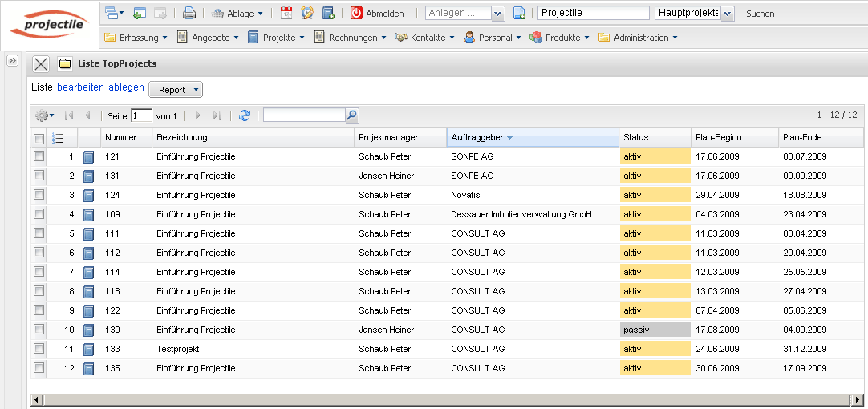Viewport: 868px width, 409px height.
Task: Check the box for project 124
Action: pyautogui.click(x=39, y=195)
